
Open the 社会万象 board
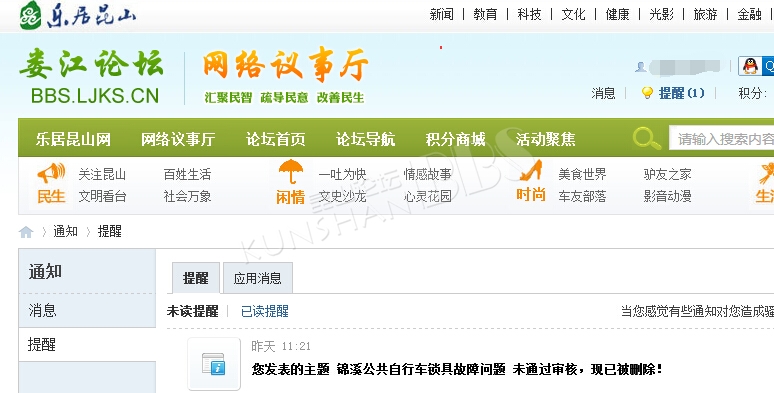(187, 196)
